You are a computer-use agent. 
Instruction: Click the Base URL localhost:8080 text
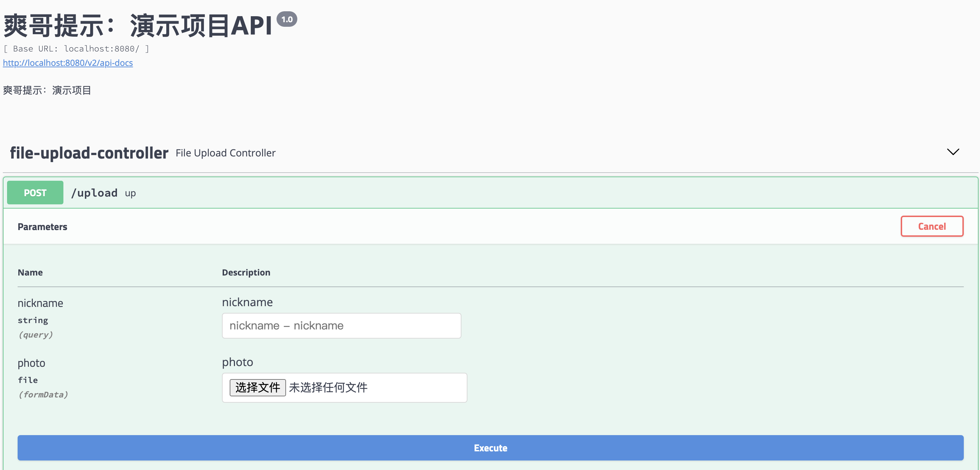(x=76, y=49)
